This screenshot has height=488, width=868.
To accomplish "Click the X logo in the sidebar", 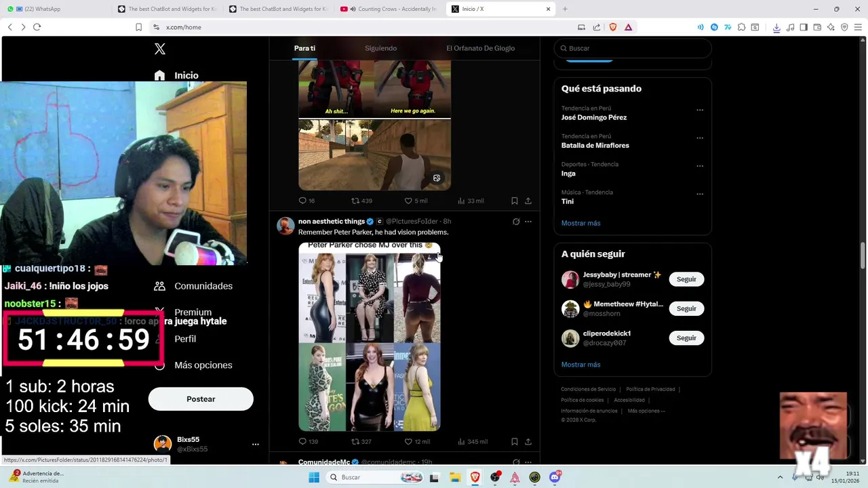I will (x=160, y=49).
